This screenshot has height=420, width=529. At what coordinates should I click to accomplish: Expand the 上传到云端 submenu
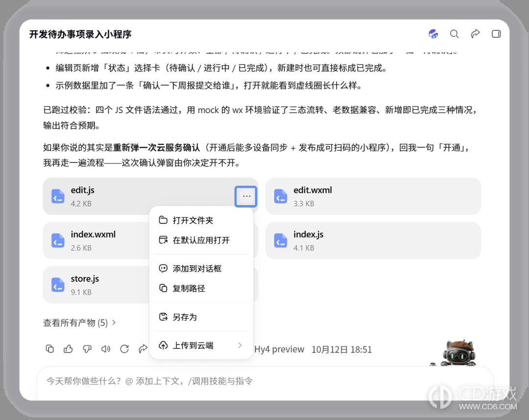click(201, 346)
